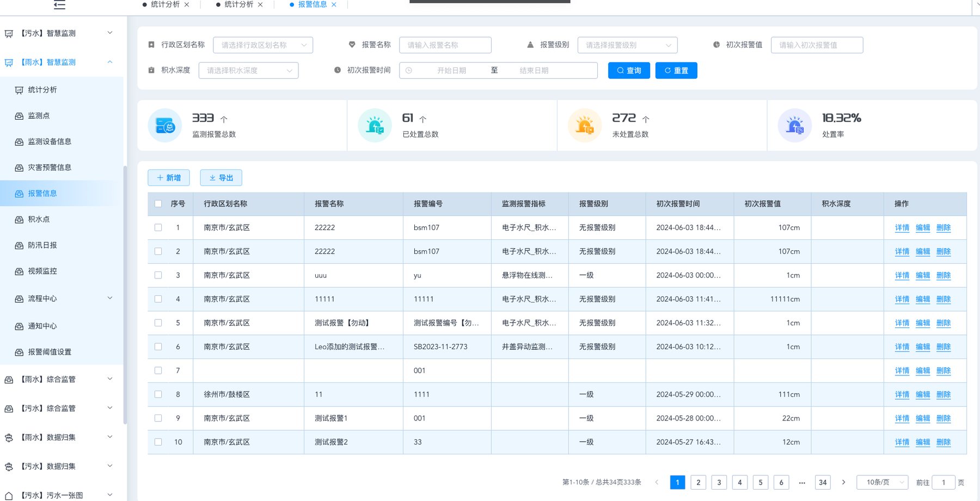
Task: Click the 查询 search button
Action: coord(629,71)
